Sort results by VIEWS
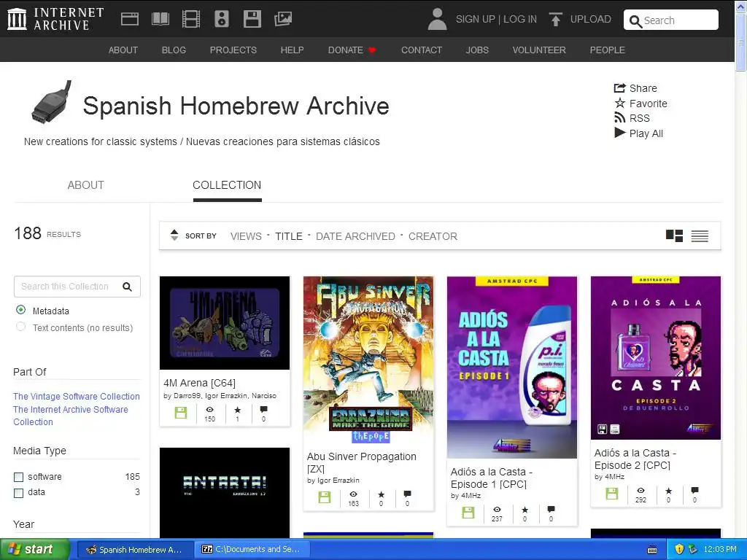Viewport: 747px width, 560px height. (246, 236)
